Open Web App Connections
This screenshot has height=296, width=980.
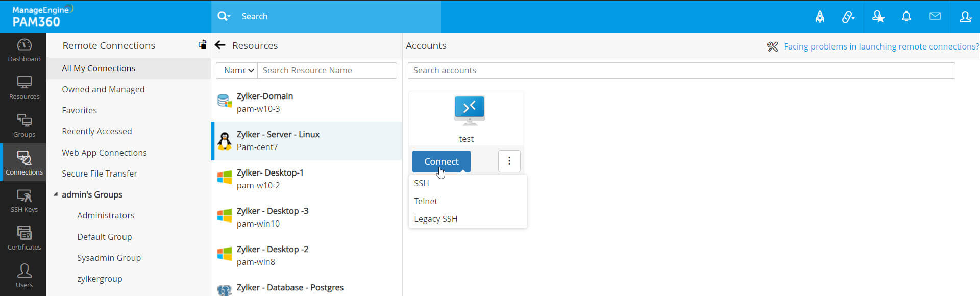104,153
